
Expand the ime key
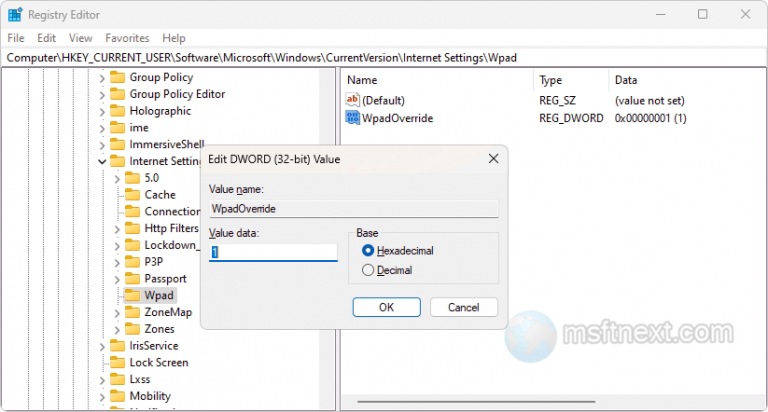102,128
